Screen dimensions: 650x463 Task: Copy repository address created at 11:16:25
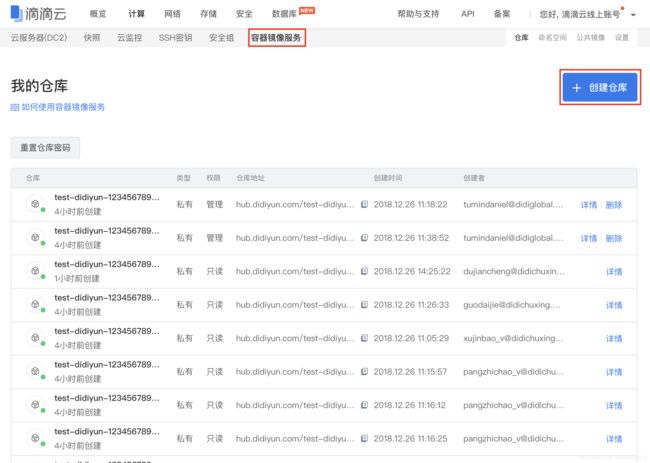[364, 438]
